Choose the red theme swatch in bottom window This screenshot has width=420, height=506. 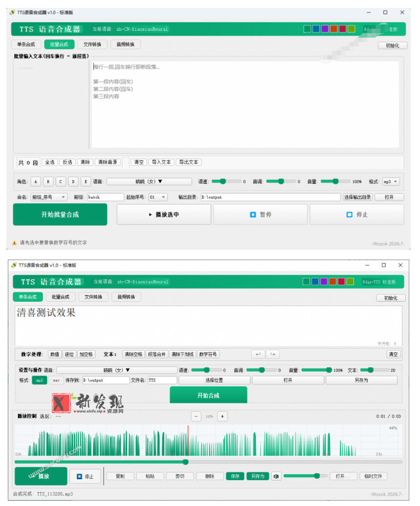pos(341,282)
